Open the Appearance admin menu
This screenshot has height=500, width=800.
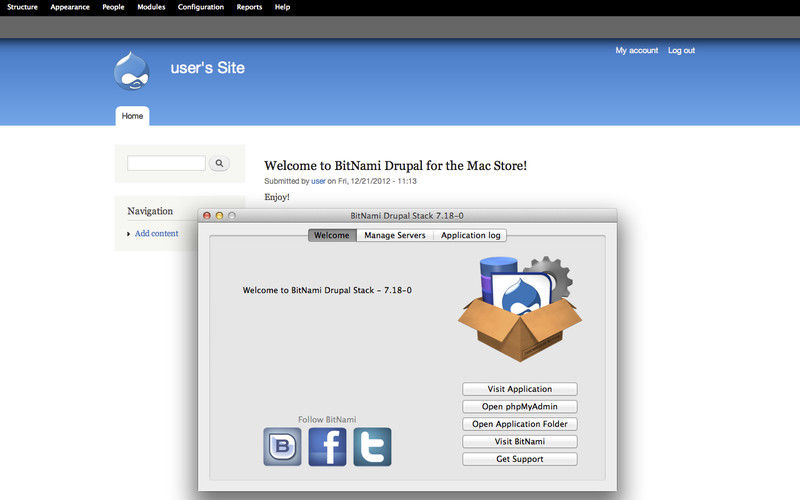coord(70,7)
